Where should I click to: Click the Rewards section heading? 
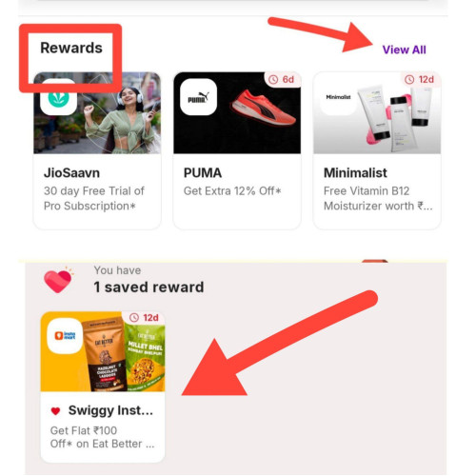tap(71, 49)
